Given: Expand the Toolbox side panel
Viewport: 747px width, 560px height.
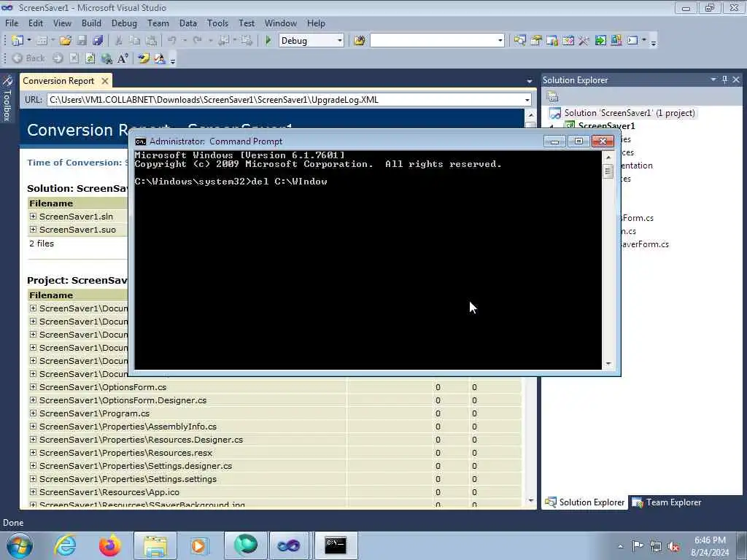Looking at the screenshot, I should pos(7,98).
